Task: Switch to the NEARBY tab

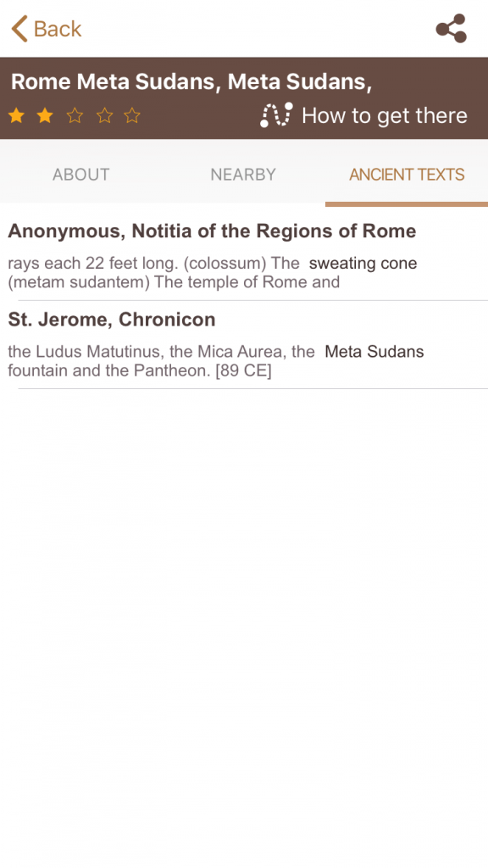Action: pyautogui.click(x=243, y=175)
